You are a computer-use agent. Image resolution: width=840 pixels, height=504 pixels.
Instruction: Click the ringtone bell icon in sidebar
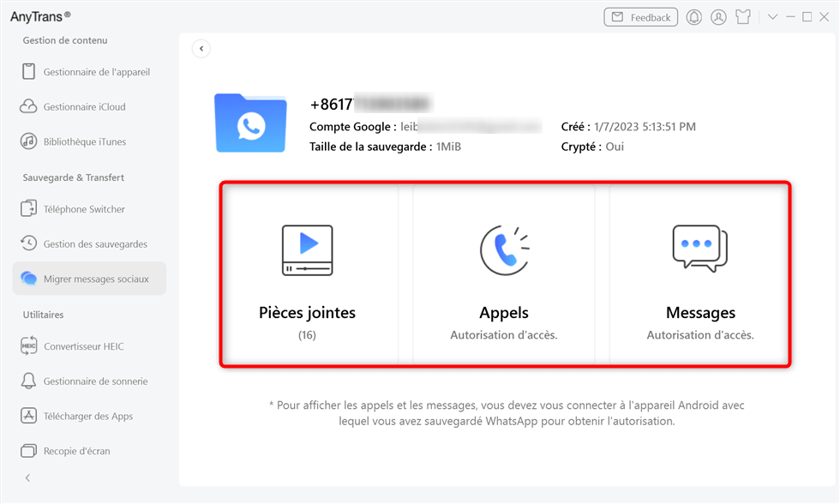coord(28,381)
